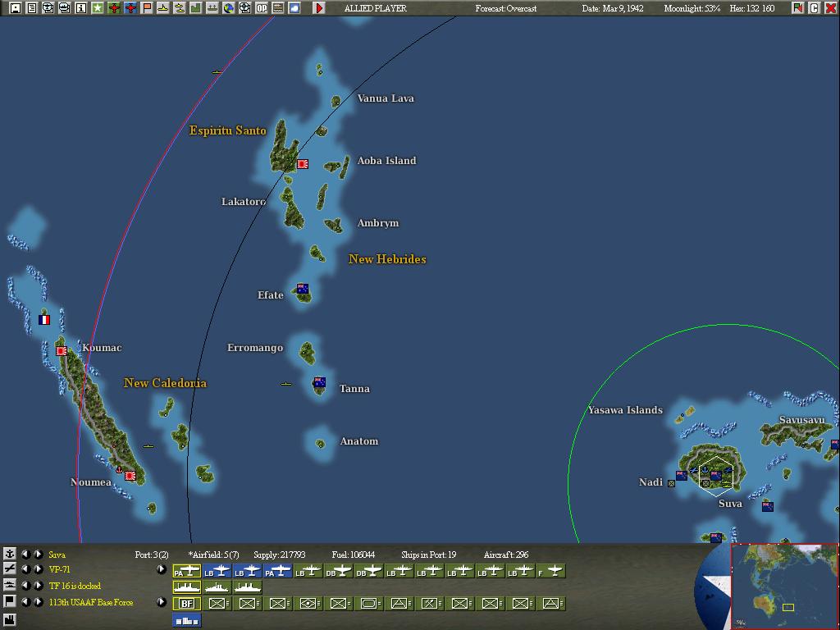Click the single yellow ship toolbar icon
The height and width of the screenshot is (630, 840).
coord(163,8)
